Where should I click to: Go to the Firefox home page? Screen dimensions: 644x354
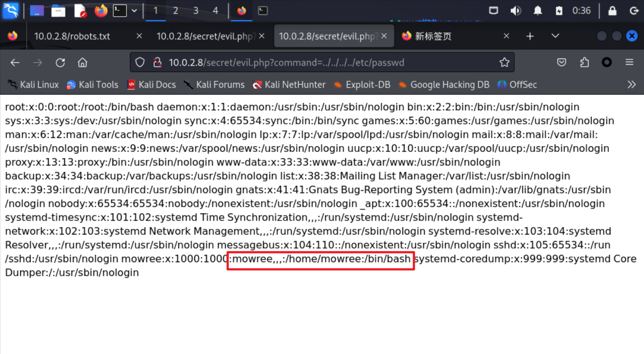[x=83, y=62]
